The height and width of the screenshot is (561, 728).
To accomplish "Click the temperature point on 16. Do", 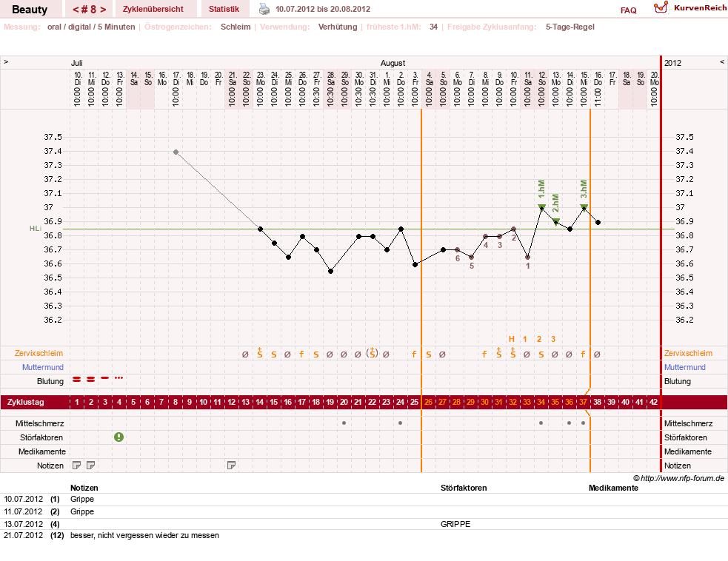I will click(598, 223).
